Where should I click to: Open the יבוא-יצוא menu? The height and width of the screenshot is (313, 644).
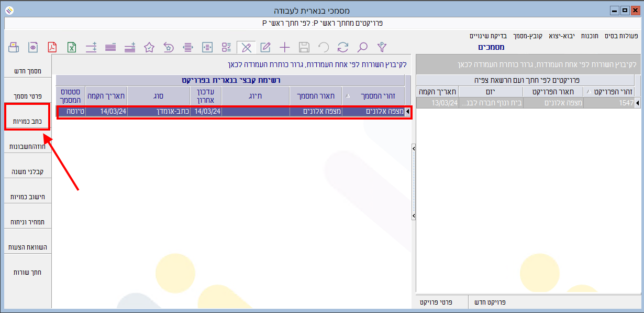pos(562,36)
